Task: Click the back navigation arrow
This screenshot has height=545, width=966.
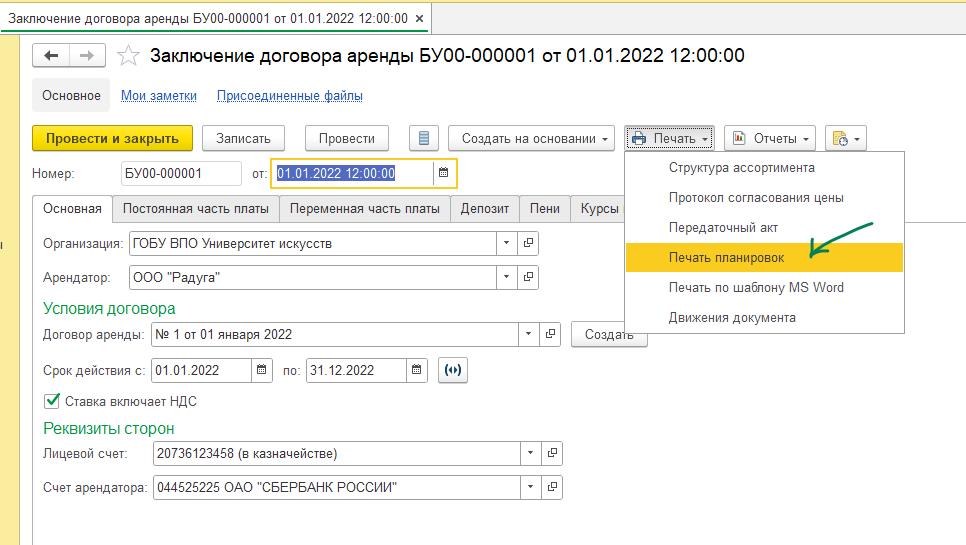Action: click(52, 56)
